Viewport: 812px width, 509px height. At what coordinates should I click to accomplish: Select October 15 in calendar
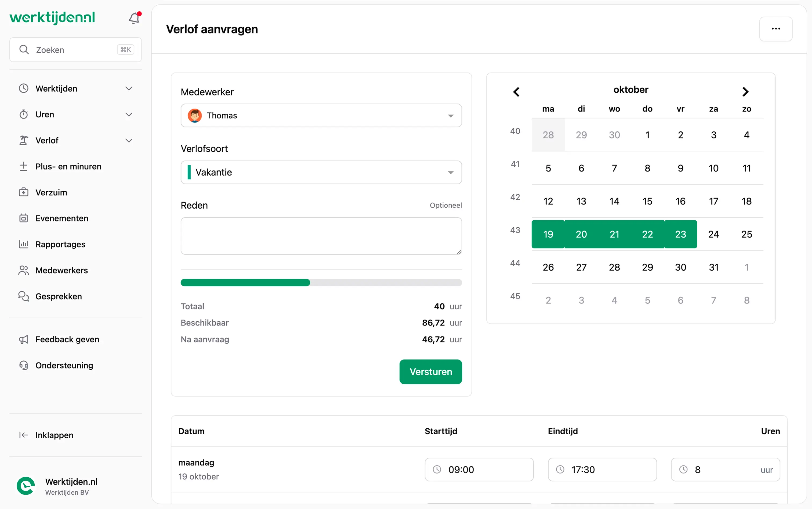[x=647, y=201]
